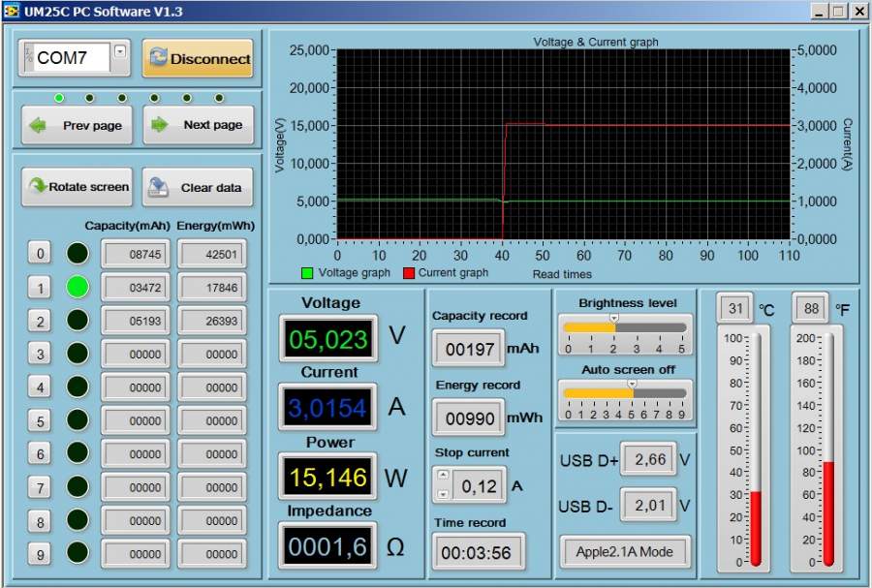The height and width of the screenshot is (588, 872).
Task: Click the Disconnect button
Action: point(198,58)
